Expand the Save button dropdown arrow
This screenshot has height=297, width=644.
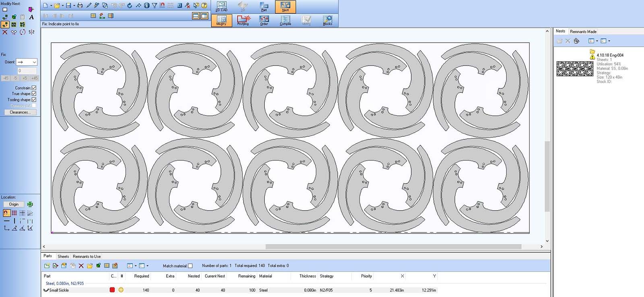click(x=74, y=6)
